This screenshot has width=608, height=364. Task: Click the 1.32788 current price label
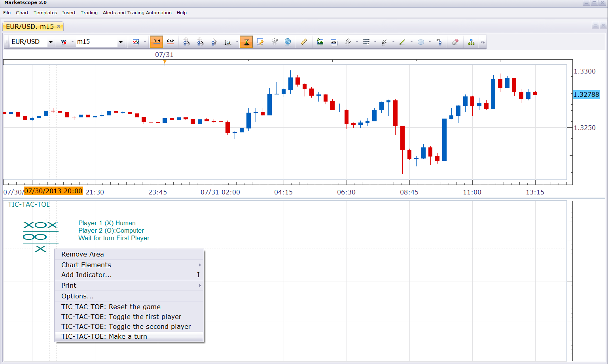(586, 94)
